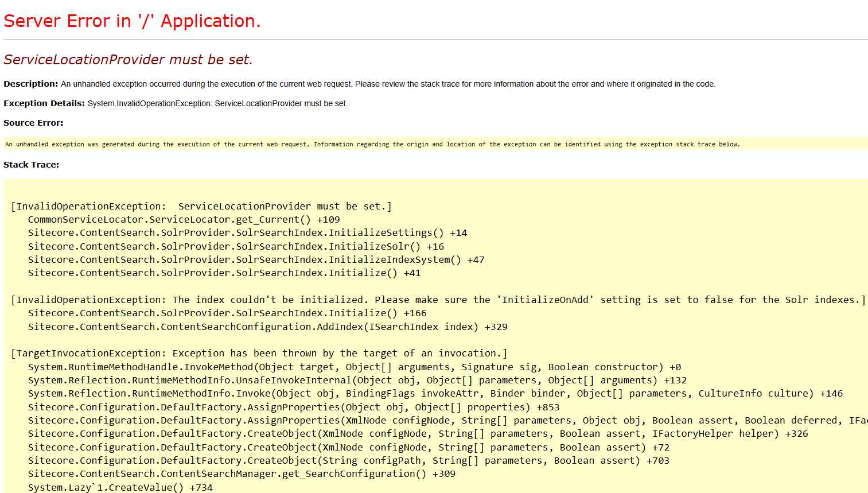The height and width of the screenshot is (493, 868).
Task: Click the 'DefaultFactory.AssignProperties(XmlNode configNode' line
Action: click(448, 420)
